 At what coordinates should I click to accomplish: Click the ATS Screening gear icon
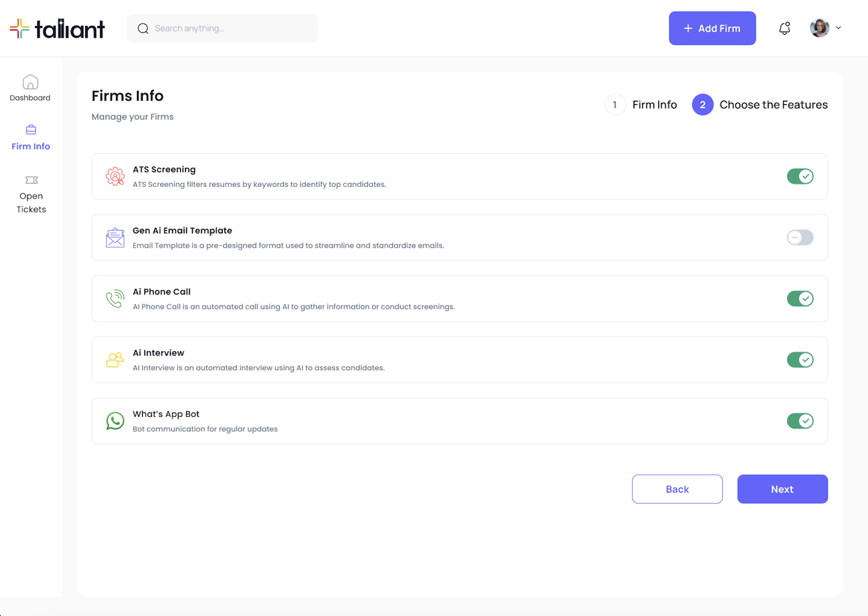pyautogui.click(x=115, y=177)
